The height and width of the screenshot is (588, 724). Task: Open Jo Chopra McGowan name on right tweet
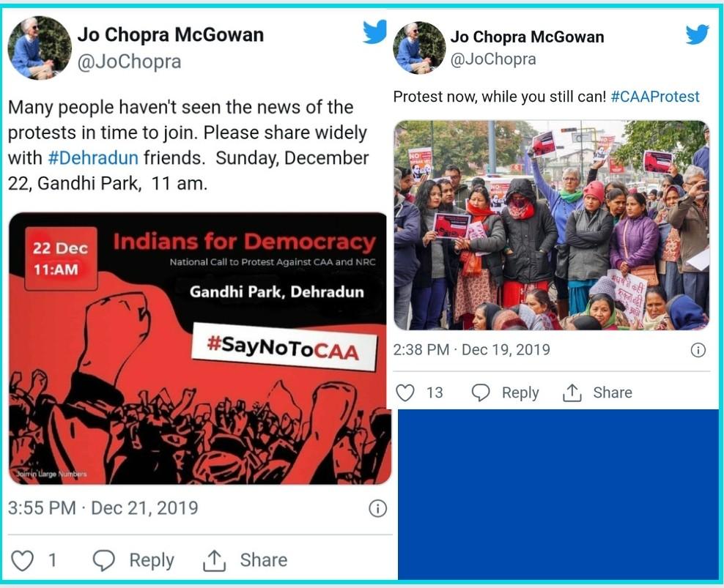527,37
